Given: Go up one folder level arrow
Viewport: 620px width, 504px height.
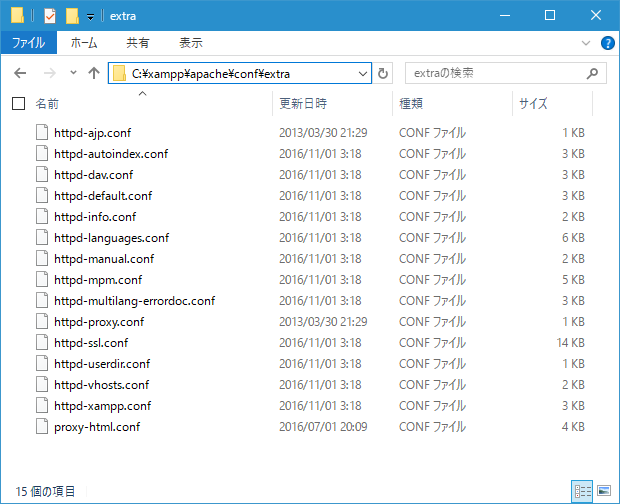Looking at the screenshot, I should click(x=94, y=73).
